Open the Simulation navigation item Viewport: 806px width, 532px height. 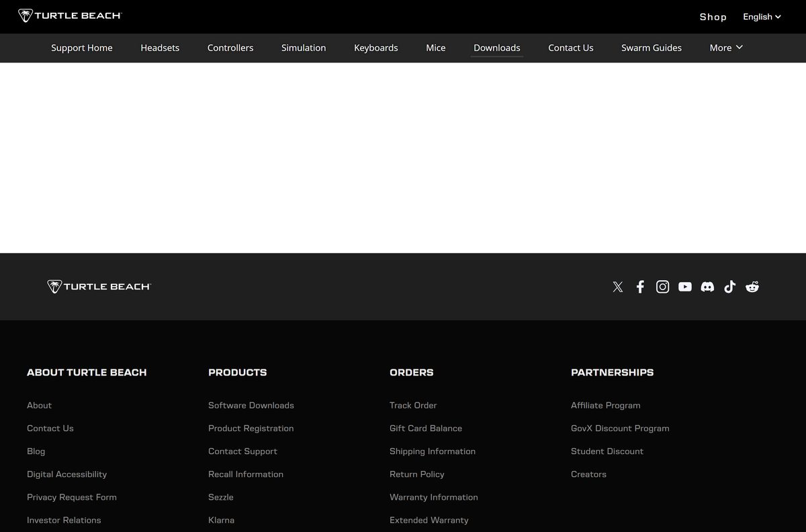(x=304, y=48)
